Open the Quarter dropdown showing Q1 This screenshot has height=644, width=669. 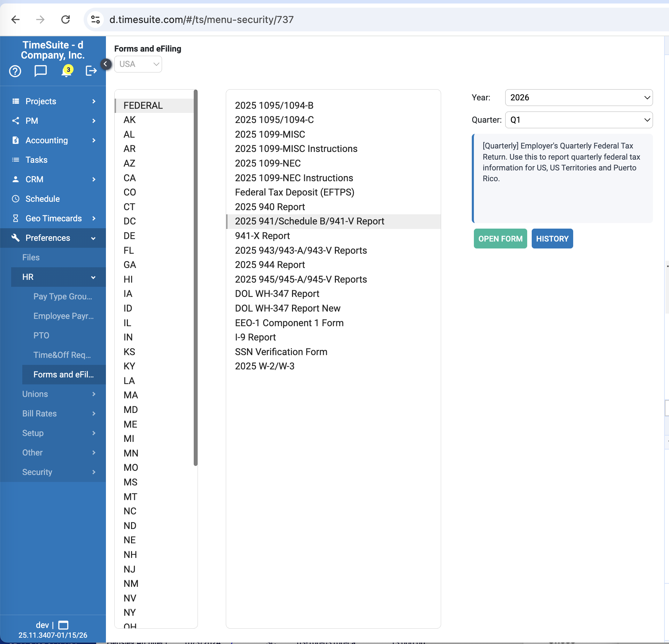pyautogui.click(x=578, y=120)
